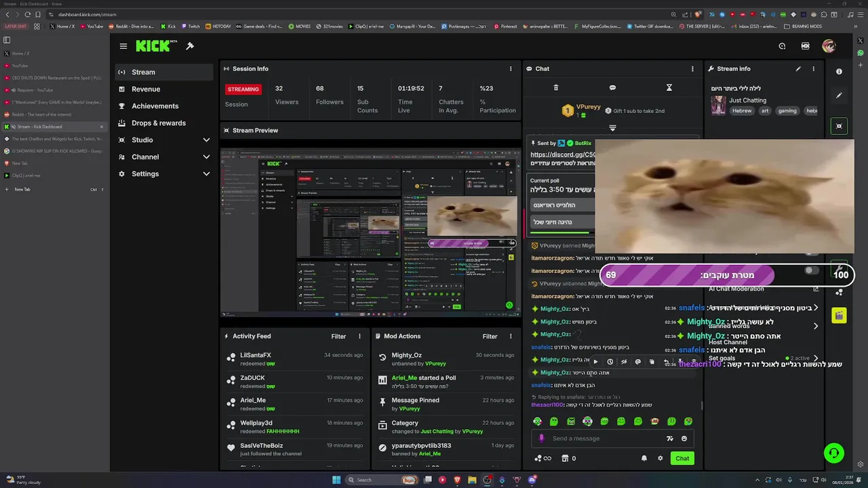
Task: Open Chat panel three-dot menu
Action: click(692, 68)
